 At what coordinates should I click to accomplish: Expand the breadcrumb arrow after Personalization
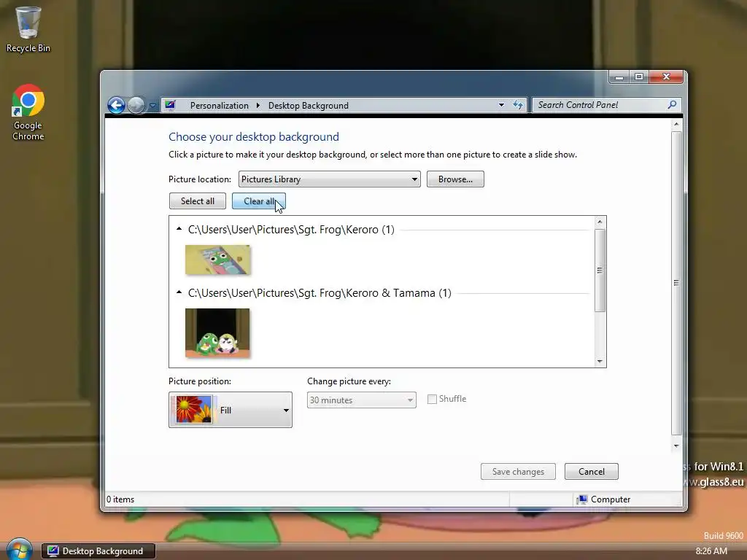[258, 105]
